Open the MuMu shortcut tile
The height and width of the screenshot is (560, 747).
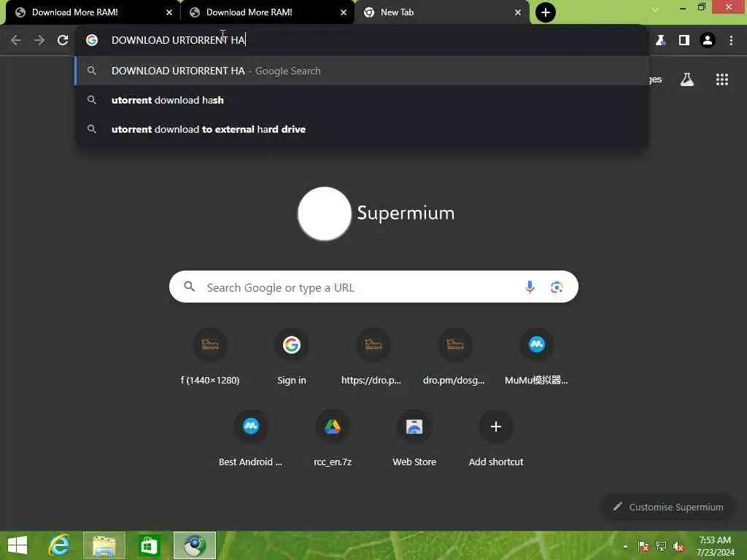(536, 356)
